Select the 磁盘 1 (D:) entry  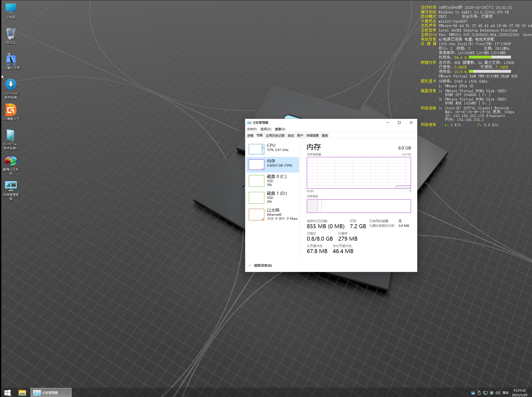point(273,198)
